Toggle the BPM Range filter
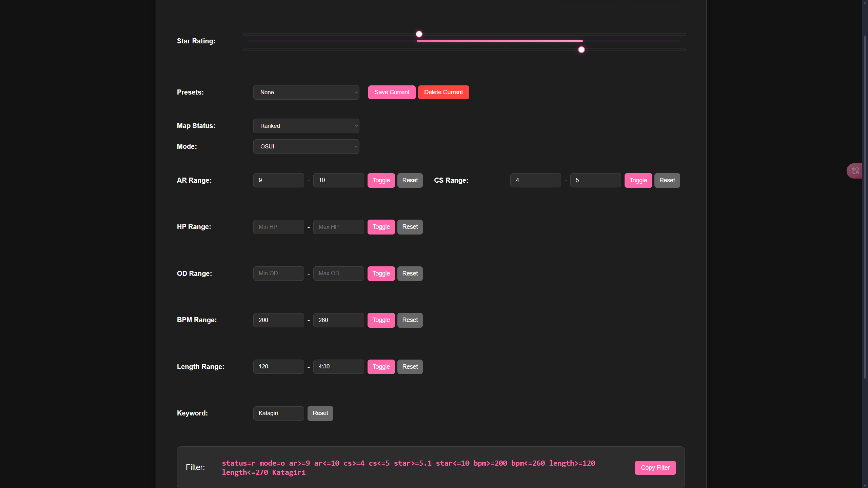Viewport: 868px width, 488px height. click(381, 320)
